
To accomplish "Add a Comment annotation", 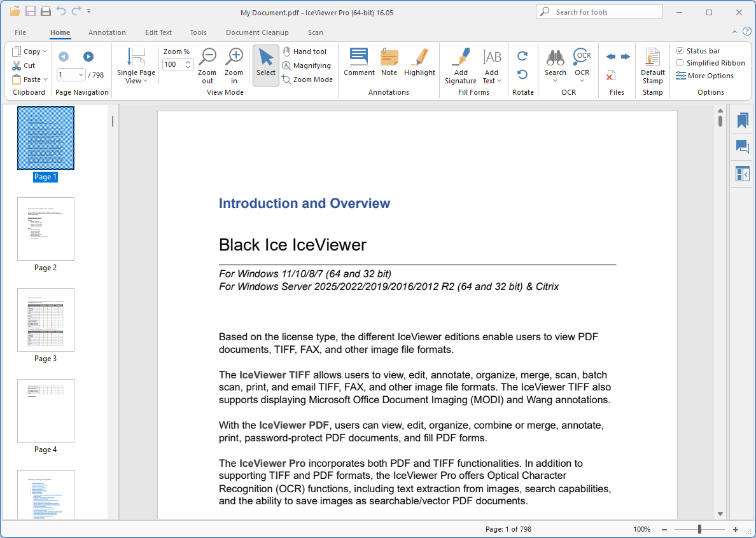I will click(x=359, y=62).
